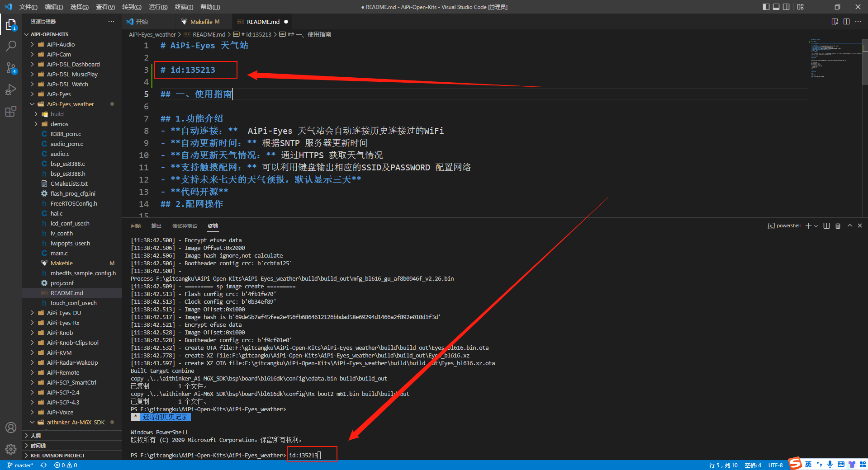Customize layout button in title bar

(801, 7)
